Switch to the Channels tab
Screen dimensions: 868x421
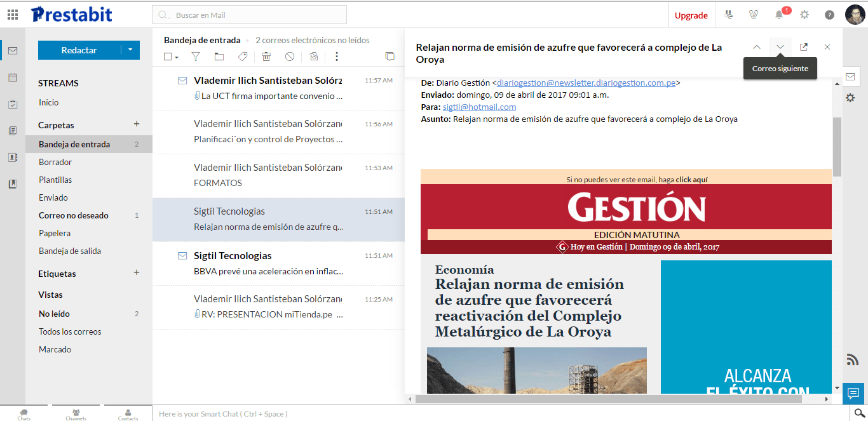(76, 415)
